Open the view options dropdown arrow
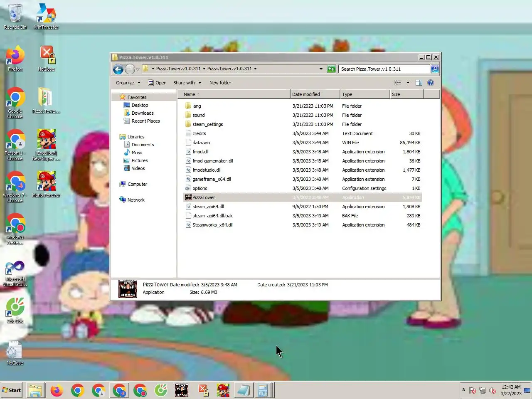532x399 pixels. click(x=408, y=83)
